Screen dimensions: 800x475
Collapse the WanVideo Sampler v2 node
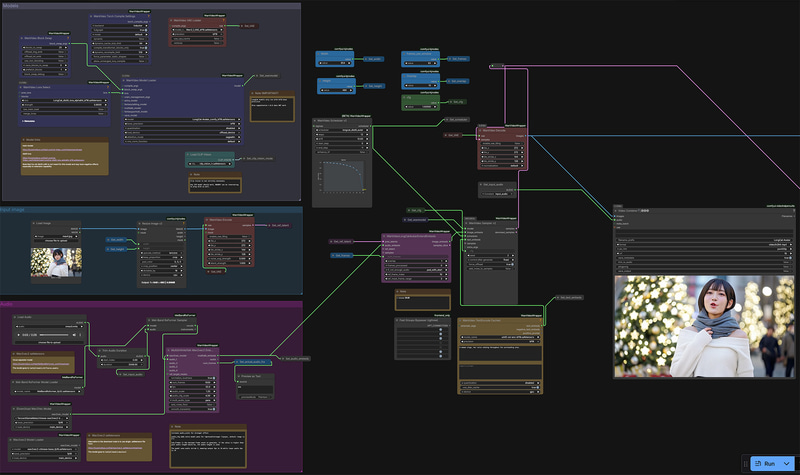tap(467, 223)
